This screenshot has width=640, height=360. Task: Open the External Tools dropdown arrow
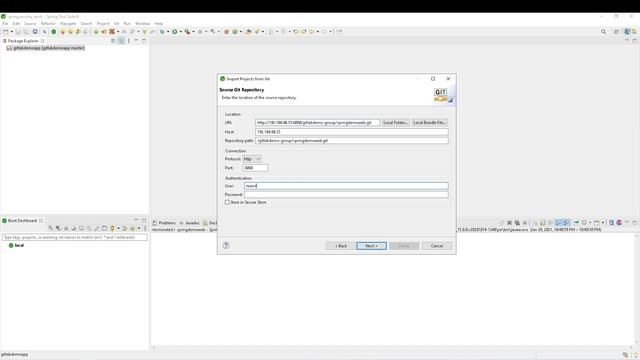click(193, 31)
